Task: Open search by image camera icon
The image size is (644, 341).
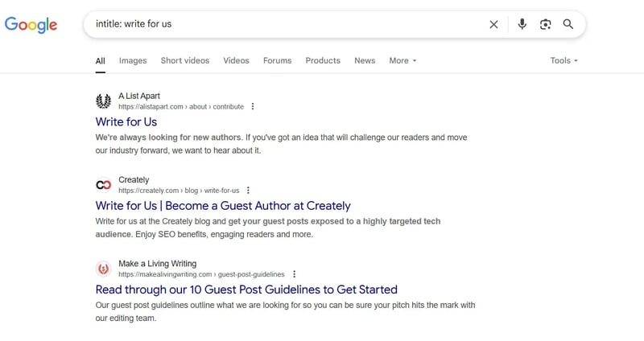Action: tap(546, 24)
